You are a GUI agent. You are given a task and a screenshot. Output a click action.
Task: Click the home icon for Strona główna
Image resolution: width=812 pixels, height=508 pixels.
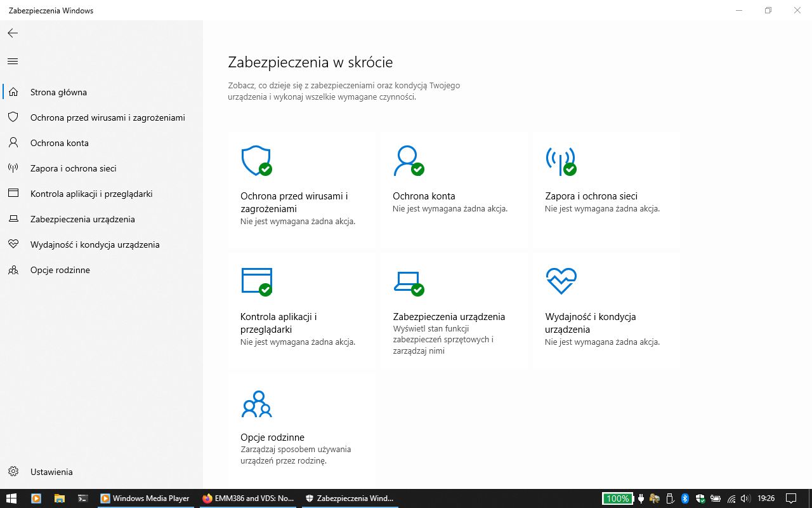pos(13,92)
